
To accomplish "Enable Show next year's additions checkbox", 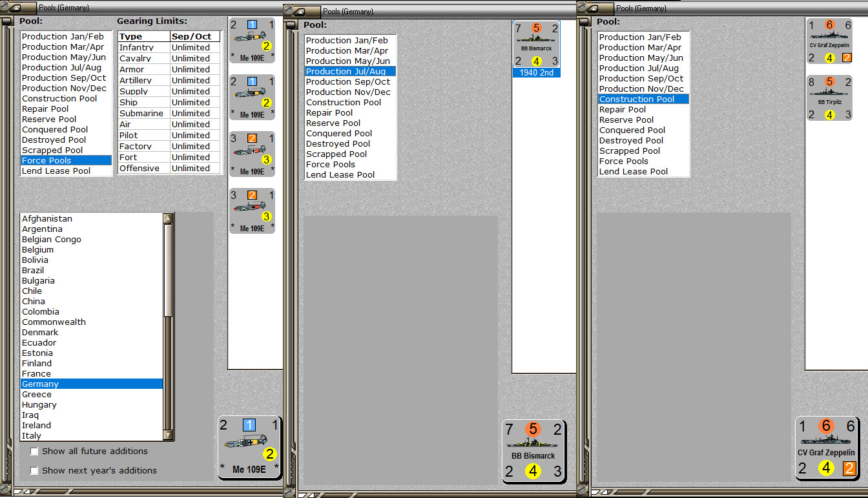I will tap(34, 471).
